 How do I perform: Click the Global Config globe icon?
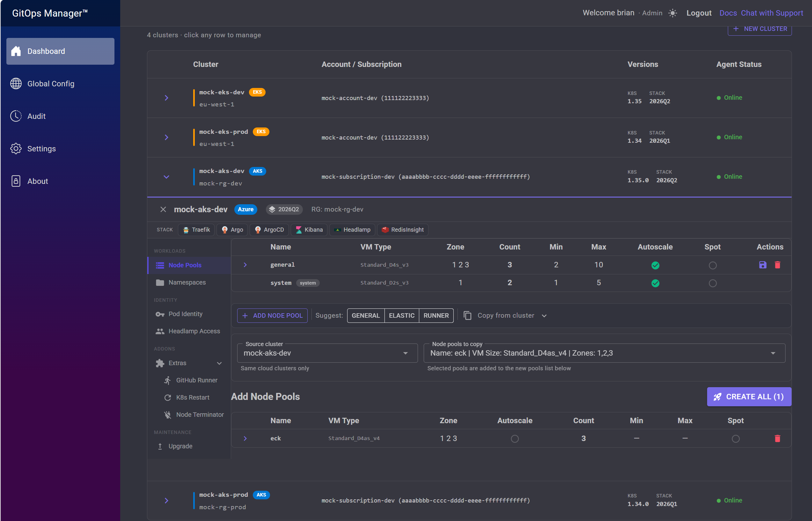click(x=16, y=83)
